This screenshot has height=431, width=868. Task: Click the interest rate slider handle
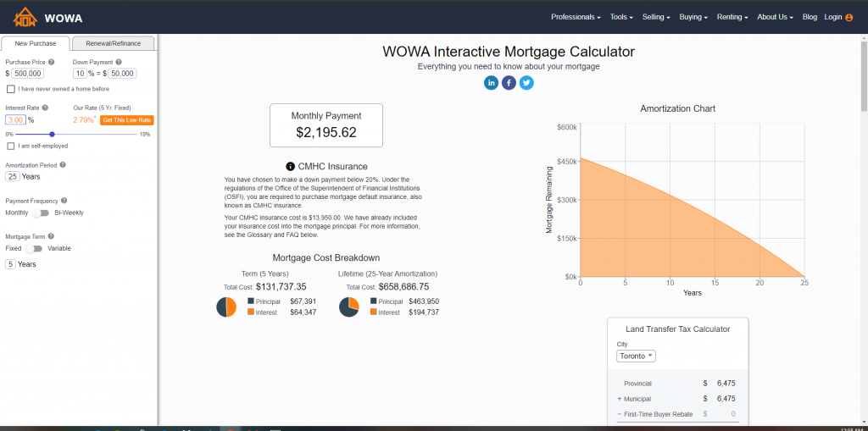[x=53, y=134]
